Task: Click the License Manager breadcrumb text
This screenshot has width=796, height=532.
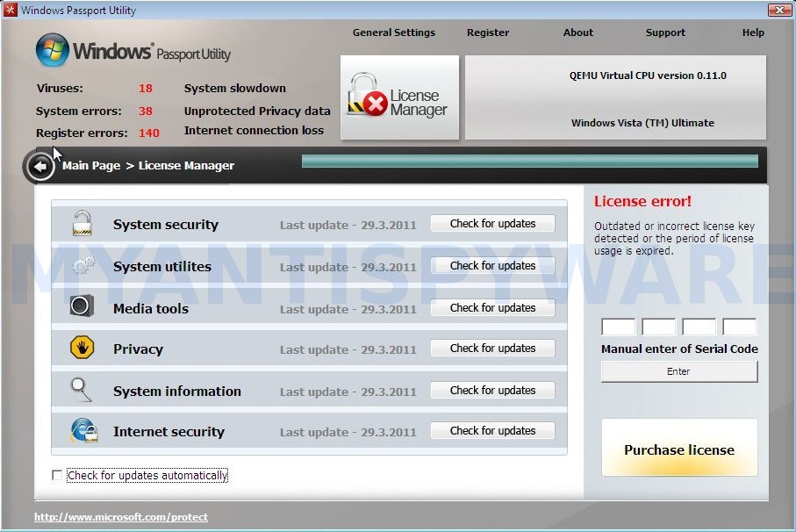Action: [186, 166]
